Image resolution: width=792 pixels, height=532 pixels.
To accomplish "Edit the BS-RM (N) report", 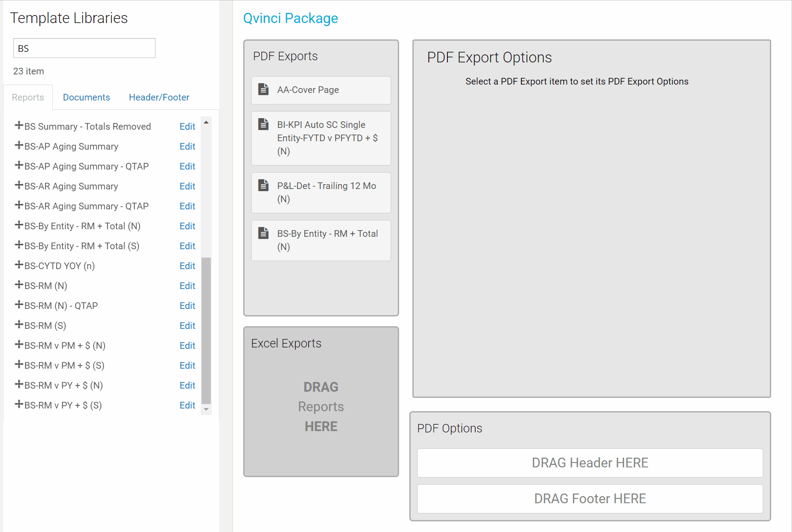I will (187, 286).
